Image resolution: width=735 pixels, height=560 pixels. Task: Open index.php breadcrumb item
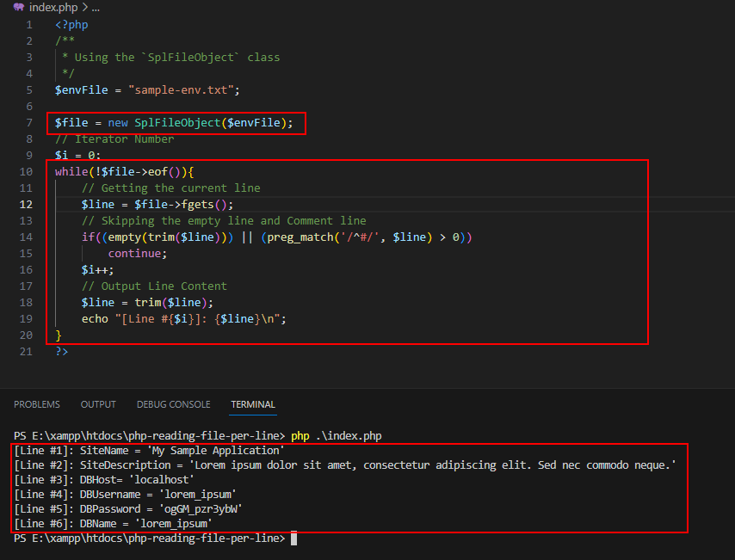pos(53,8)
